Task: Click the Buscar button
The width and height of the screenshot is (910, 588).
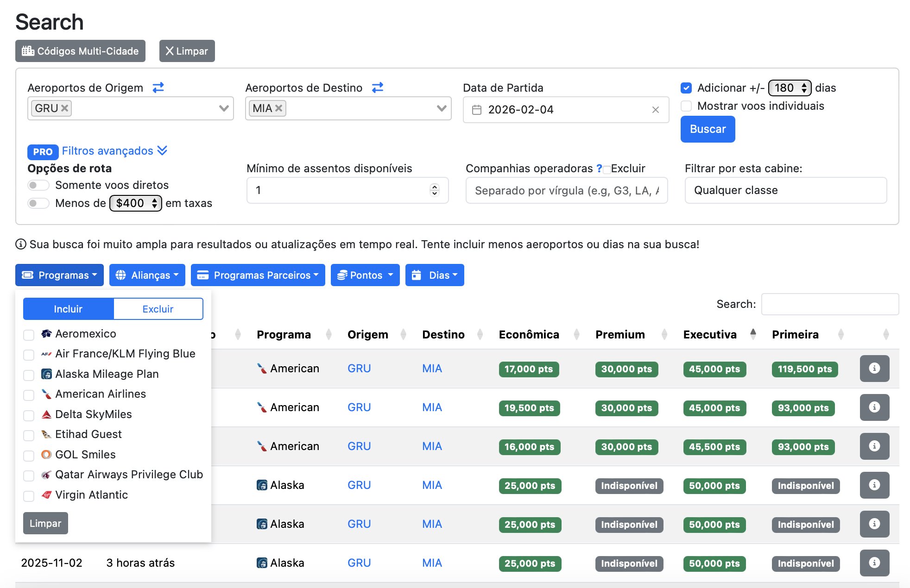Action: click(708, 129)
